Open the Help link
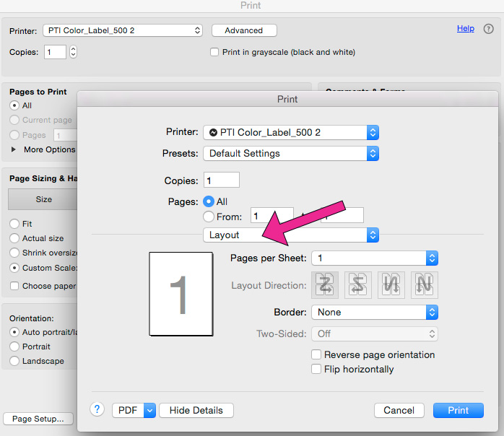 pyautogui.click(x=466, y=28)
